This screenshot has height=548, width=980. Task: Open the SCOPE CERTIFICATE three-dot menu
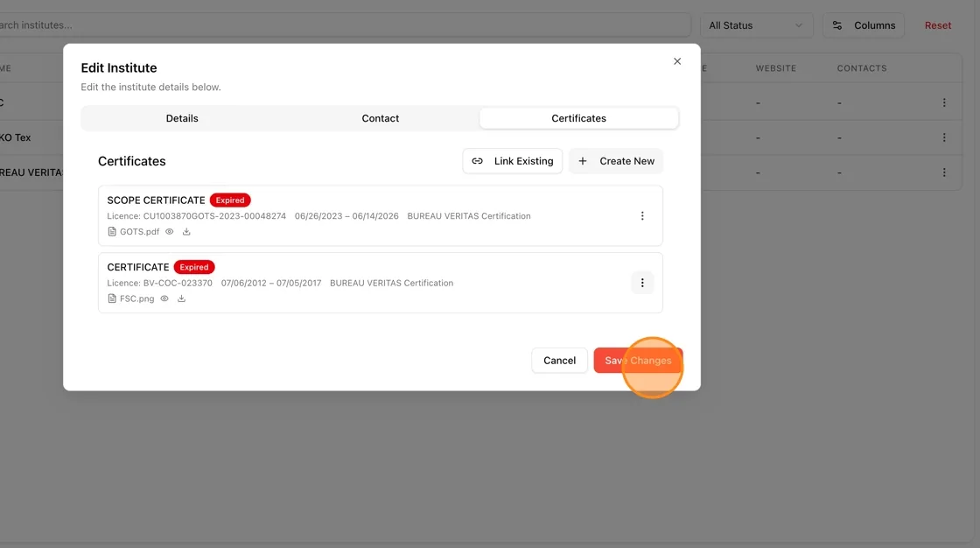pos(642,216)
